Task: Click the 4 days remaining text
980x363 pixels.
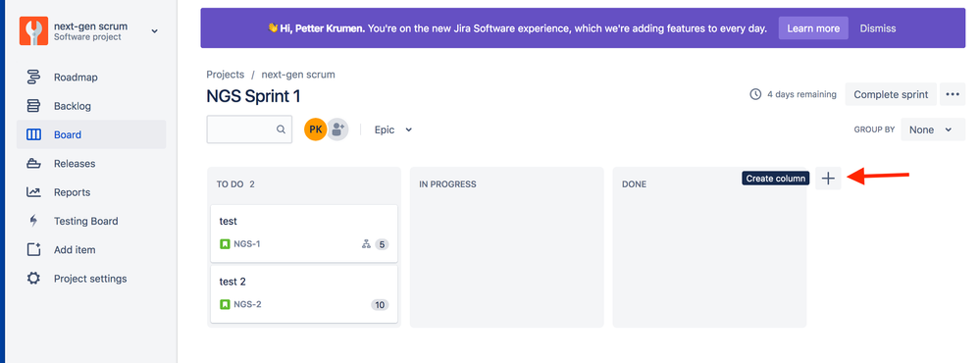Action: click(x=801, y=94)
